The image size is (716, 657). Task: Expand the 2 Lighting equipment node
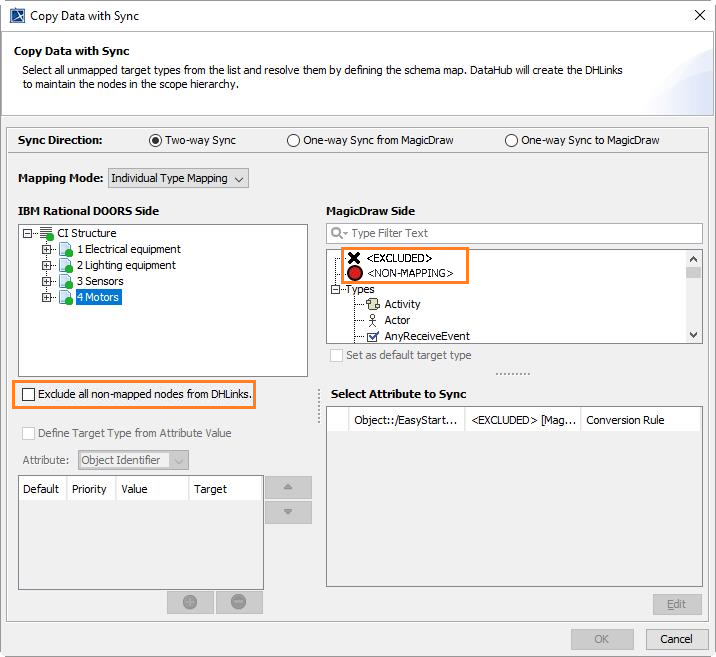point(47,265)
